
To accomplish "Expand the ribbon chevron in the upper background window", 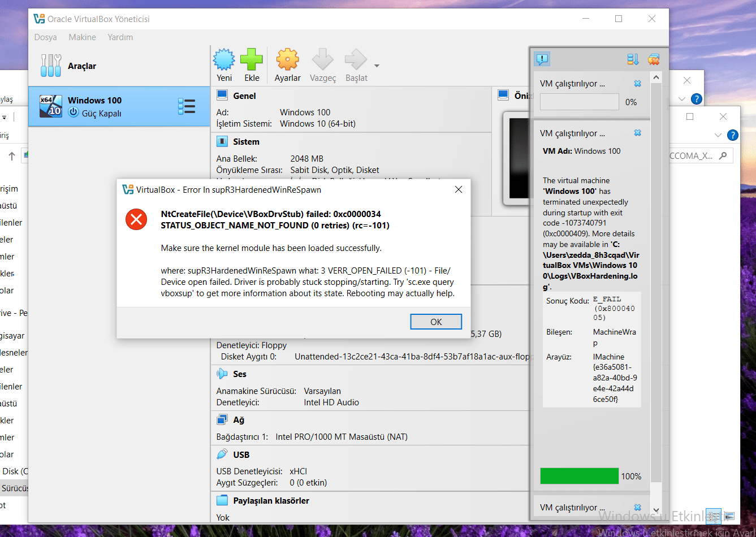I will point(682,99).
